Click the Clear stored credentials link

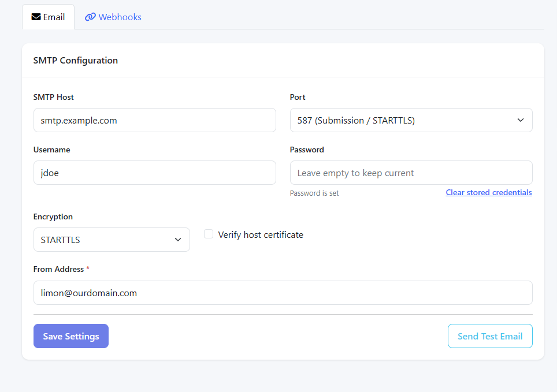pyautogui.click(x=488, y=192)
